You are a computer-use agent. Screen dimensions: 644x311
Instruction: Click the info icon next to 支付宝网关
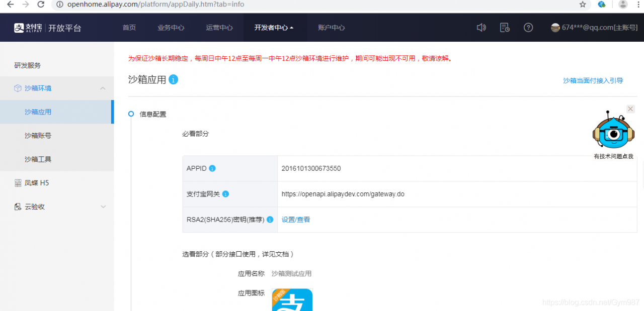225,194
